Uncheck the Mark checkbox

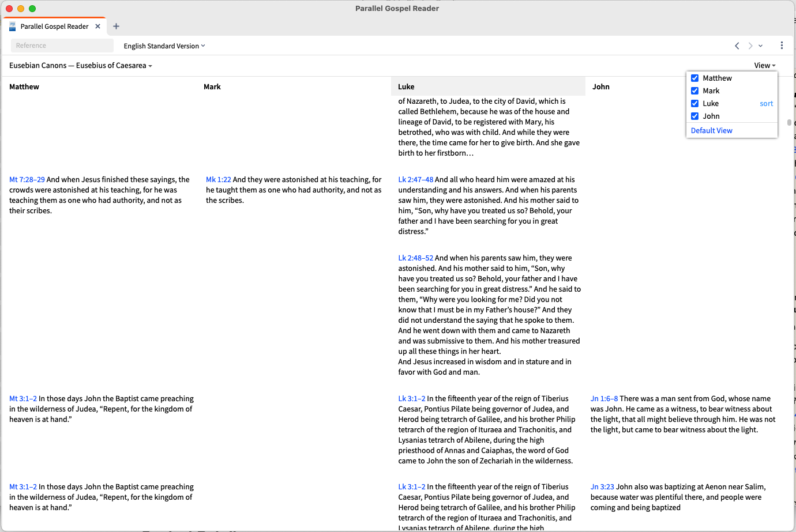(695, 91)
